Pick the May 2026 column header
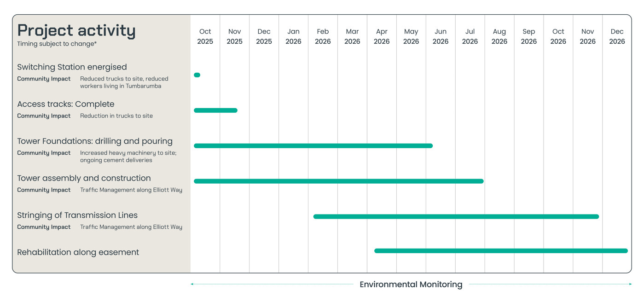The width and height of the screenshot is (644, 302). coord(411,36)
